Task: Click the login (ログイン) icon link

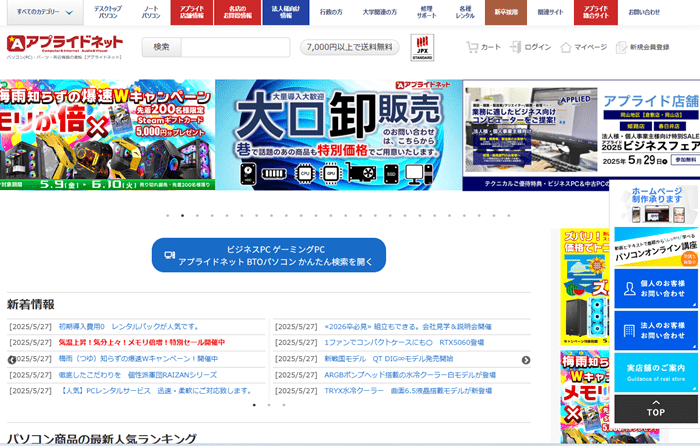Action: coord(530,47)
